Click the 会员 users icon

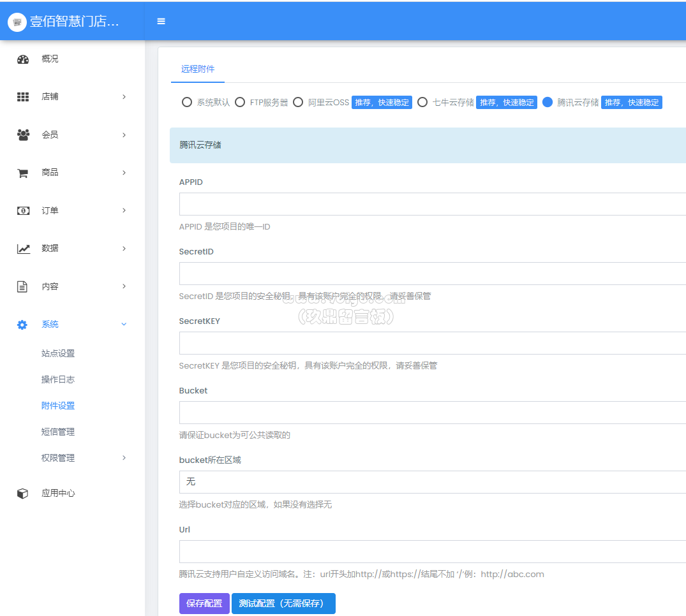pyautogui.click(x=23, y=135)
